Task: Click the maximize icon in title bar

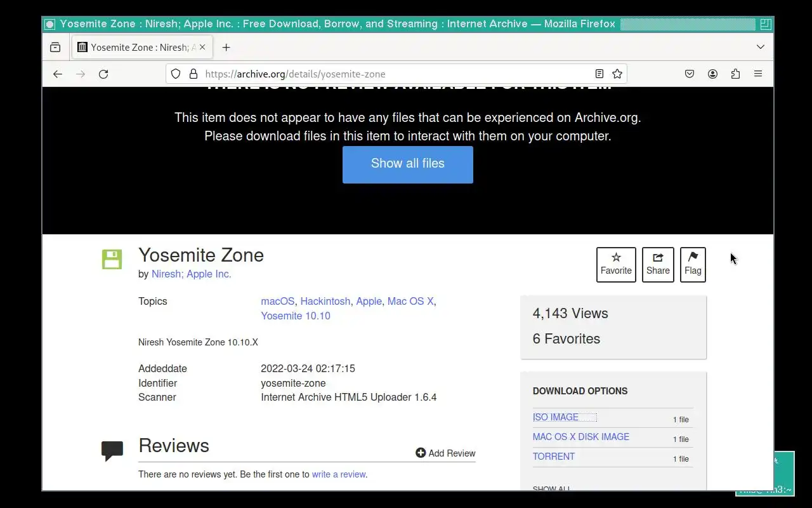Action: tap(766, 24)
